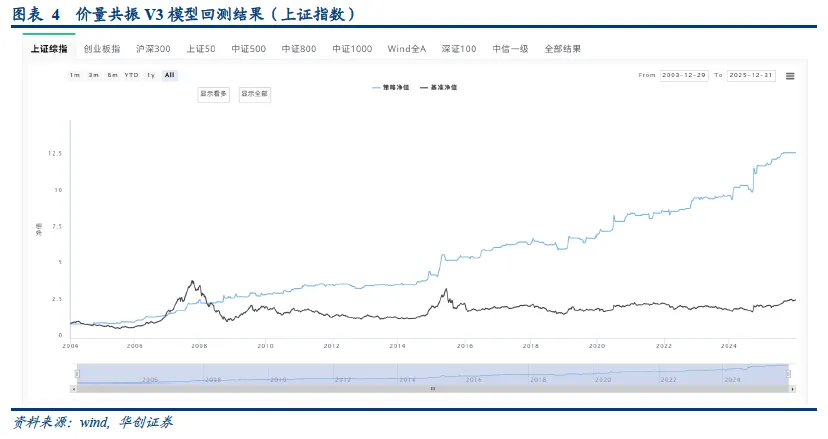Click the 2020 x-axis label on main chart
828x439 pixels.
(597, 346)
